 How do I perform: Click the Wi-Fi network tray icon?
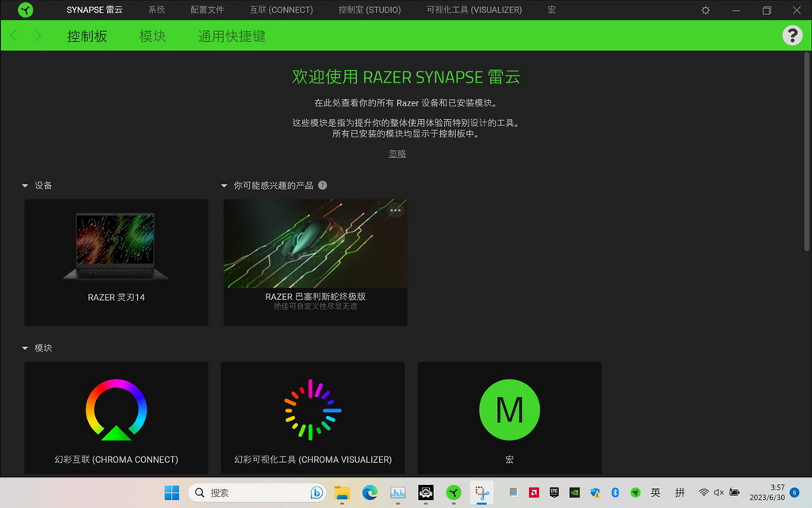click(x=703, y=492)
